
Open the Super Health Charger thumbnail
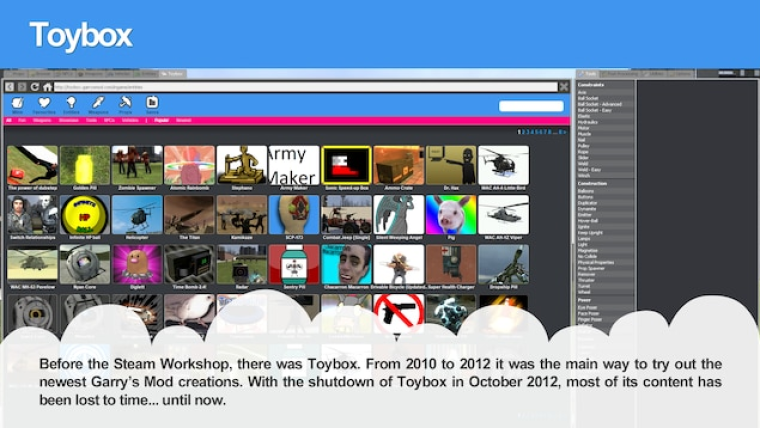pyautogui.click(x=451, y=264)
